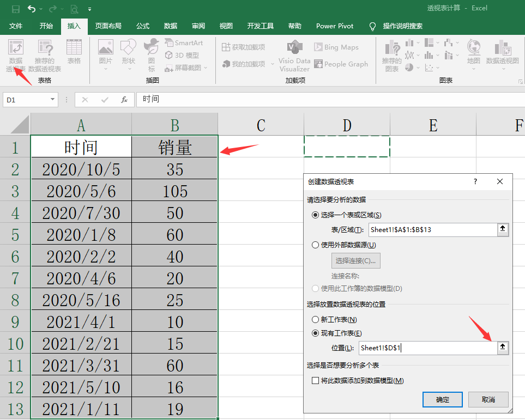Open Charts group dialog launcher
This screenshot has height=420, width=525.
pyautogui.click(x=521, y=81)
